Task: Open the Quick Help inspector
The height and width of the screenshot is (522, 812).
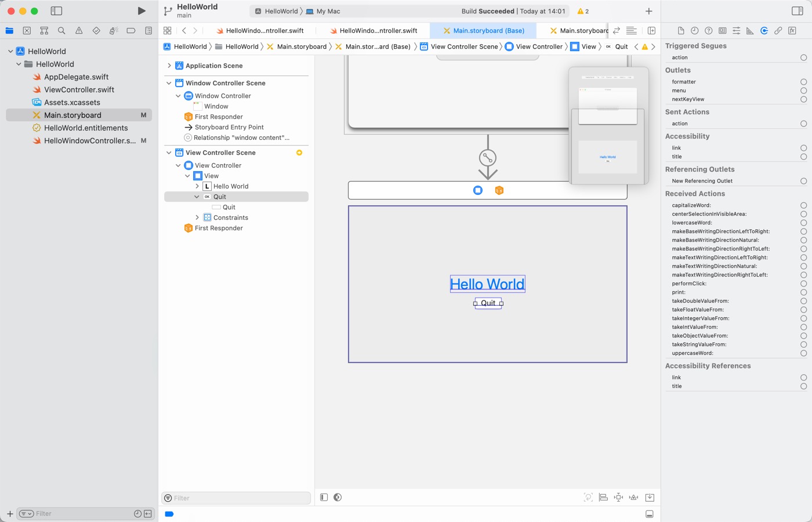Action: pyautogui.click(x=708, y=31)
